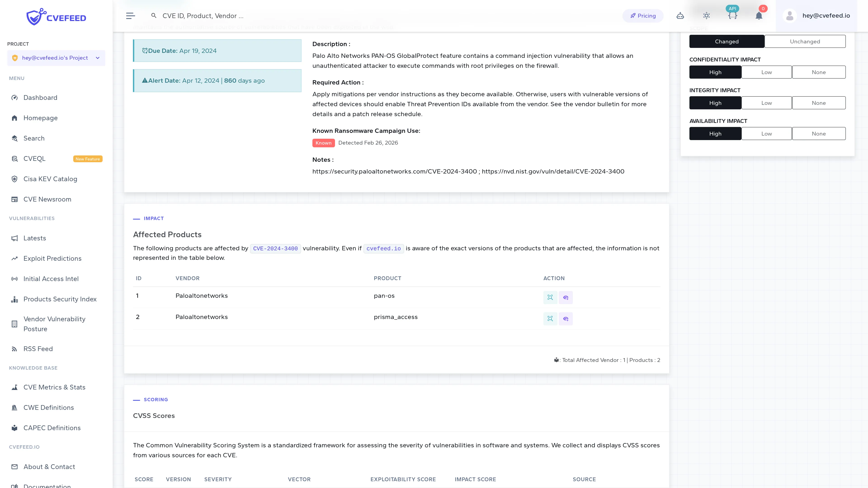The width and height of the screenshot is (868, 488).
Task: Click vendor Paloaltonetworks in pan-os row
Action: click(x=201, y=296)
